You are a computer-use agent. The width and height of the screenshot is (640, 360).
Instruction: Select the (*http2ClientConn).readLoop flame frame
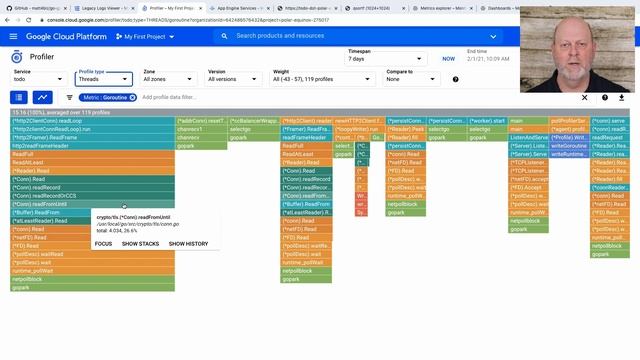click(93, 121)
